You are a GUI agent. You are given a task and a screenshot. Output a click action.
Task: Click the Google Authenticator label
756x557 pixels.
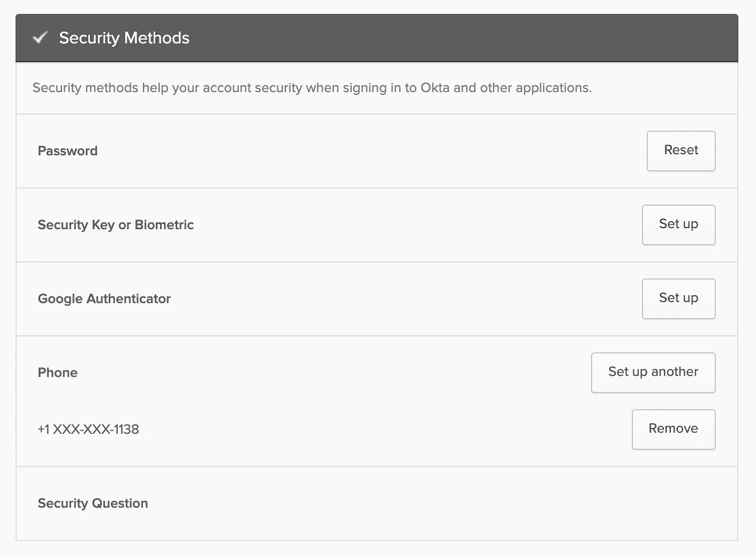coord(104,298)
